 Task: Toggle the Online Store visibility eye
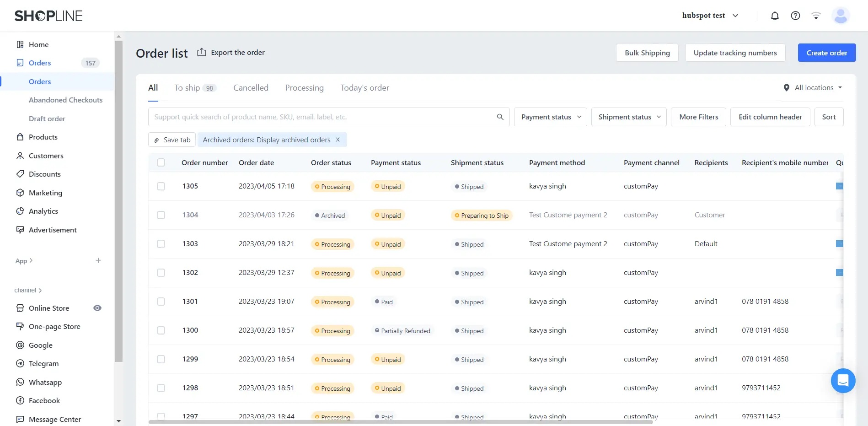tap(97, 308)
